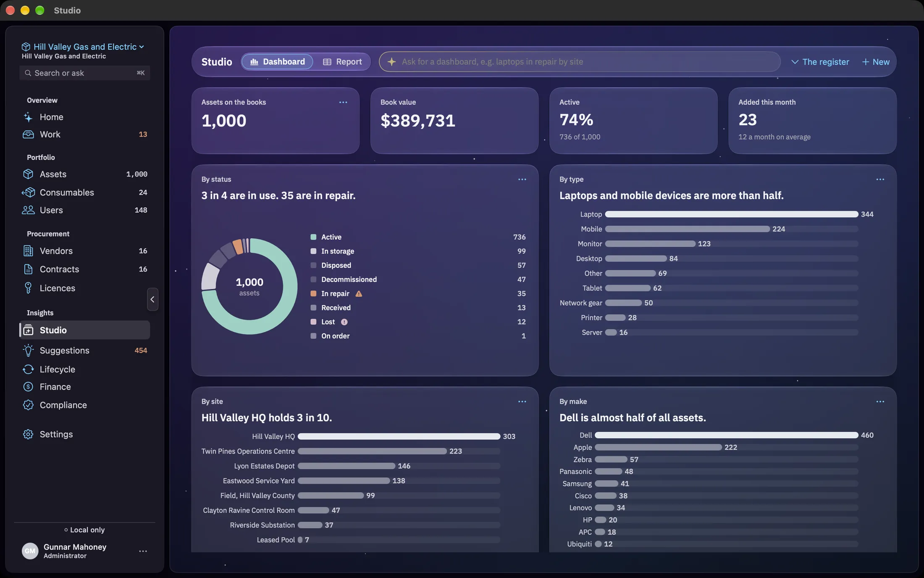
Task: Open the By site card menu
Action: click(x=522, y=401)
